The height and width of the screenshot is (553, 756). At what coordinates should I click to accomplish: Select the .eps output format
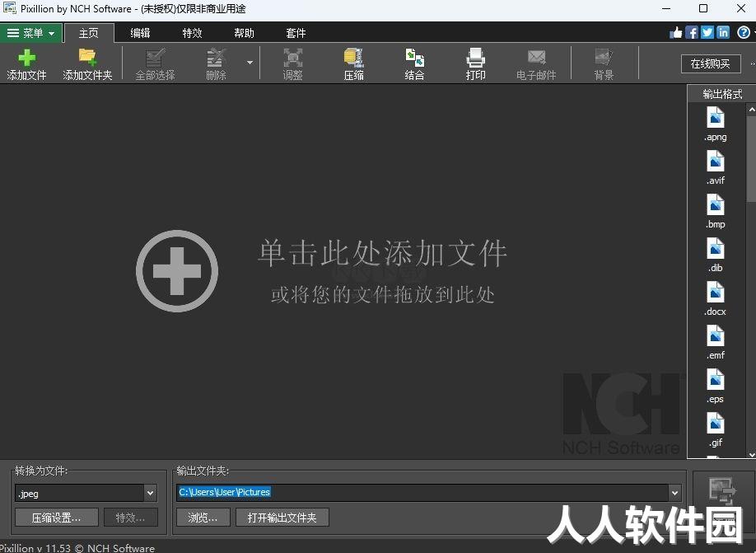click(x=716, y=386)
